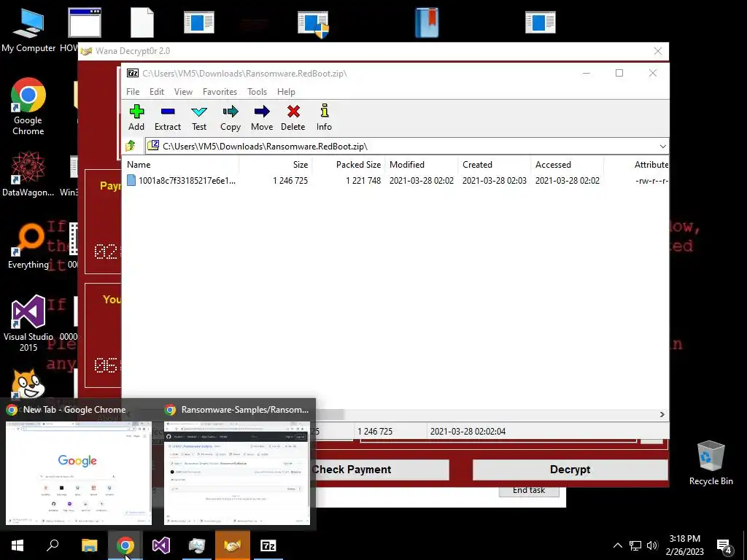Open the Scratch cat desktop shortcut

click(28, 384)
